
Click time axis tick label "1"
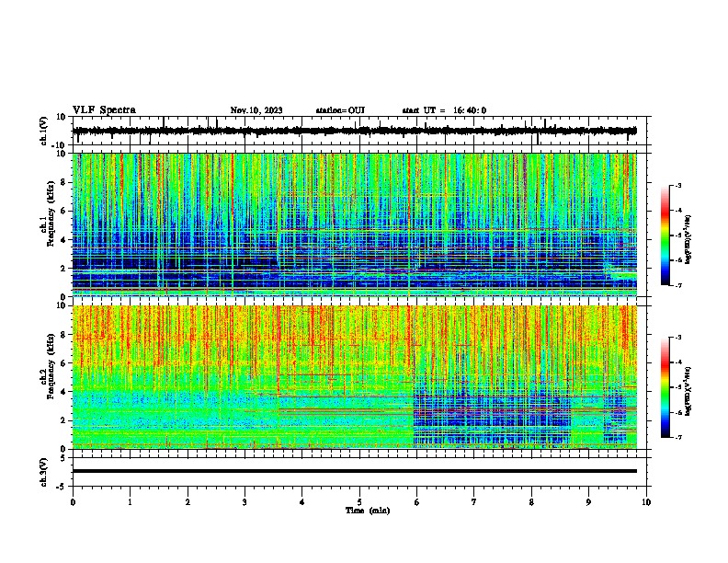[130, 502]
